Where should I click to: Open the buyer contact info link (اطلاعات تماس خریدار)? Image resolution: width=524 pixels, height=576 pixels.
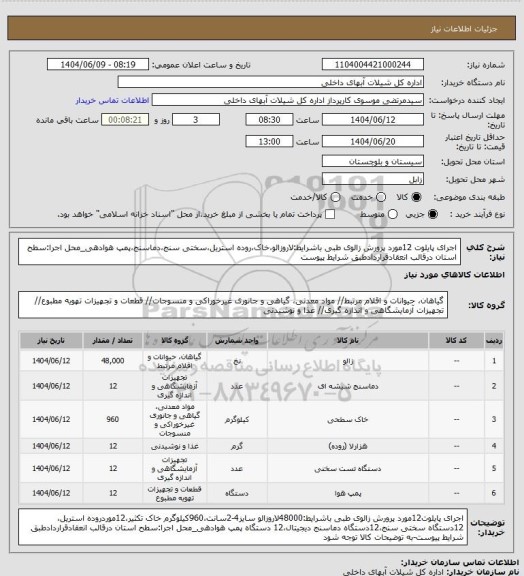coord(112,100)
